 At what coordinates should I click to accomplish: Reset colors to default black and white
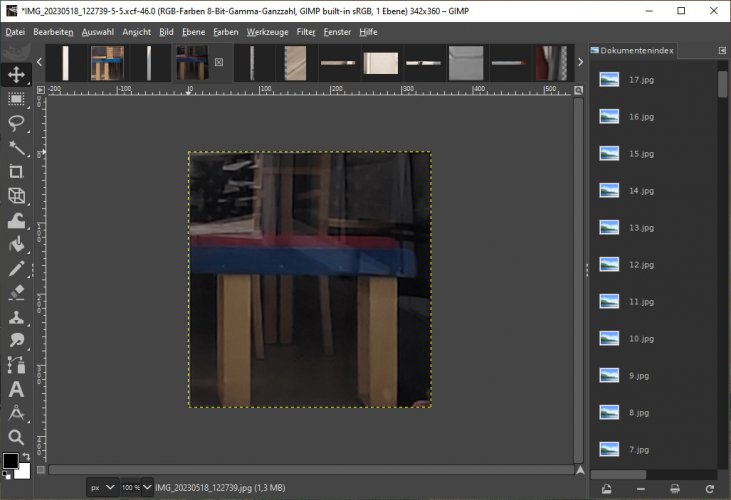tap(7, 475)
